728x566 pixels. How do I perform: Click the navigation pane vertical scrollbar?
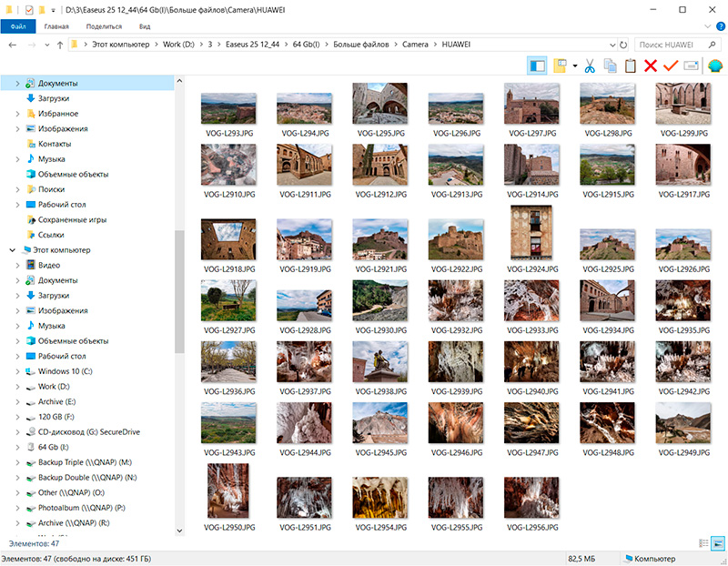click(x=180, y=291)
